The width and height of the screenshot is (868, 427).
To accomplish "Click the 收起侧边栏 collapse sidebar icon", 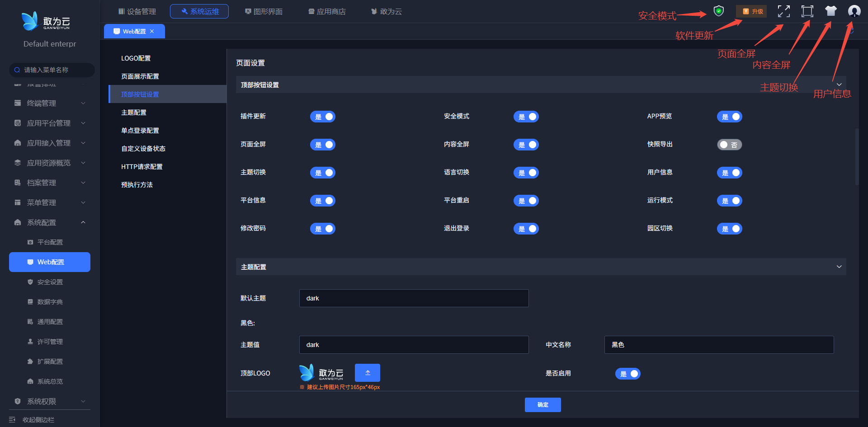I will click(x=12, y=420).
